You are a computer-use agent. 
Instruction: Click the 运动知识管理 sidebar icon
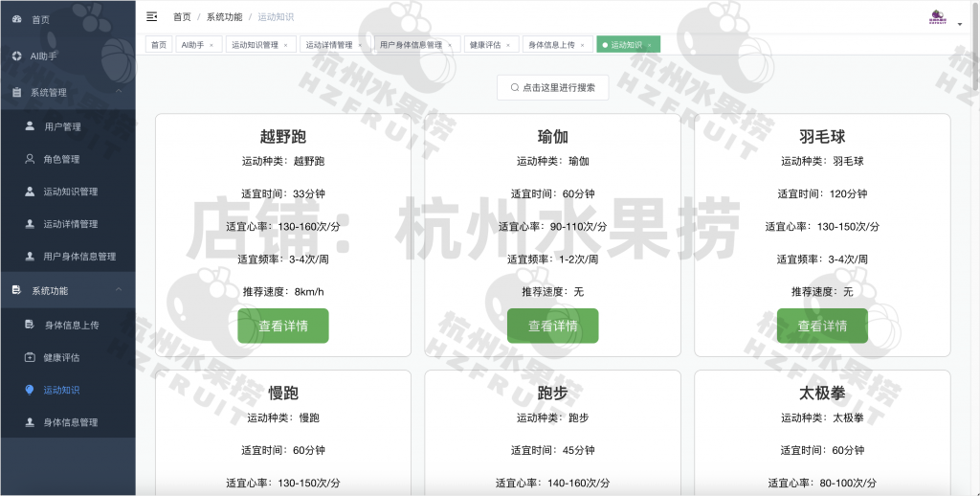click(30, 192)
